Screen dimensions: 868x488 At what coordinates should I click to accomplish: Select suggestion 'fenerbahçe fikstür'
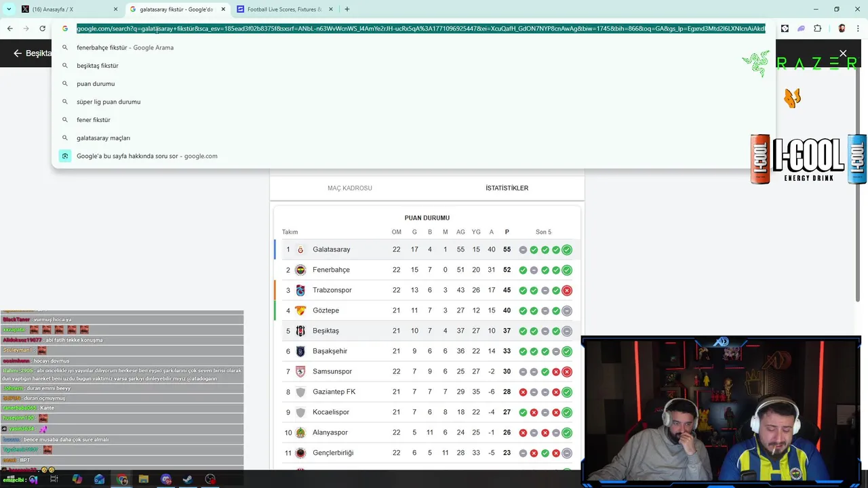pos(414,47)
